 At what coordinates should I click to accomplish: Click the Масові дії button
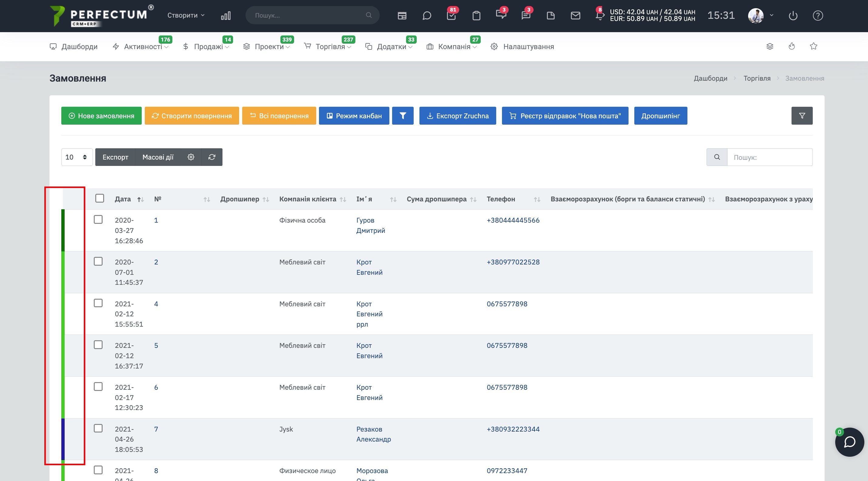click(x=158, y=157)
